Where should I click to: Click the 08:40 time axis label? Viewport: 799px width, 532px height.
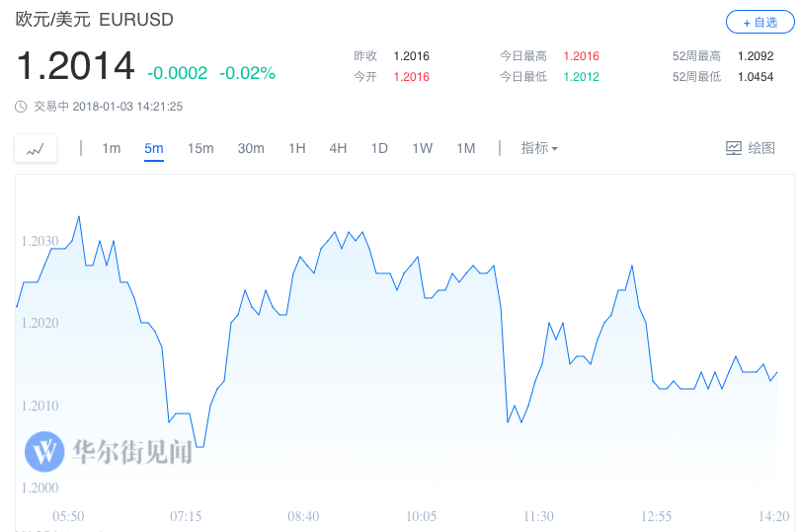click(x=304, y=516)
